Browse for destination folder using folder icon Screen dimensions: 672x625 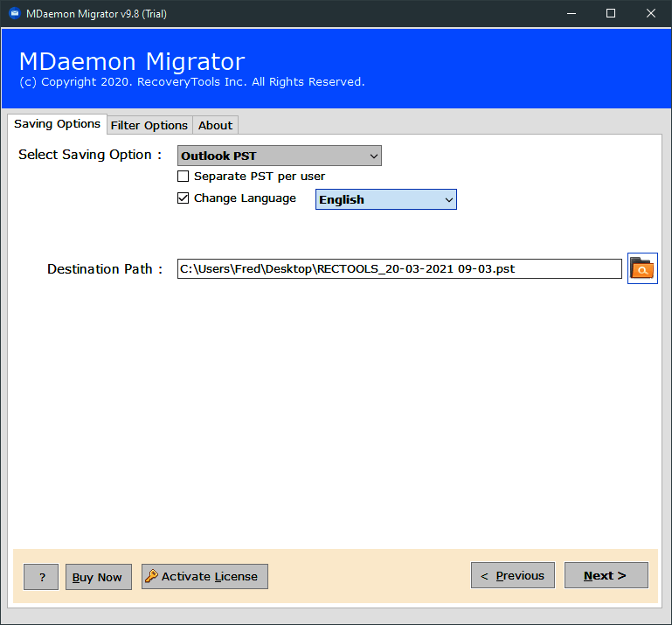[641, 268]
